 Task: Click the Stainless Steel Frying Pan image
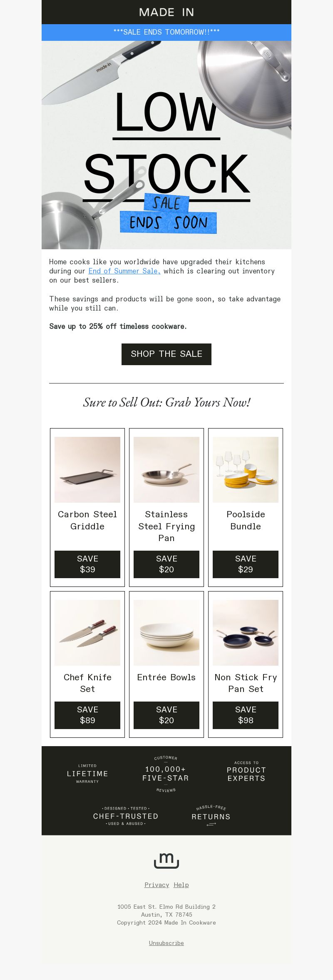166,470
